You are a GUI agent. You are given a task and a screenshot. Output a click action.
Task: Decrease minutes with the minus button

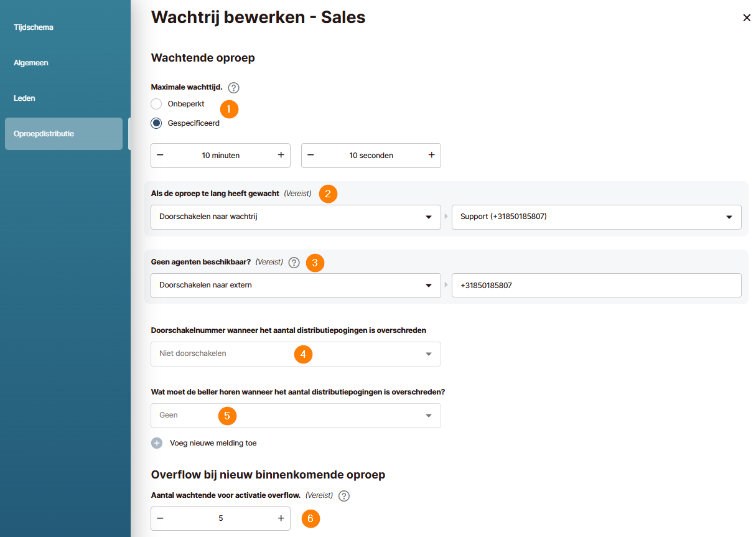pos(161,155)
